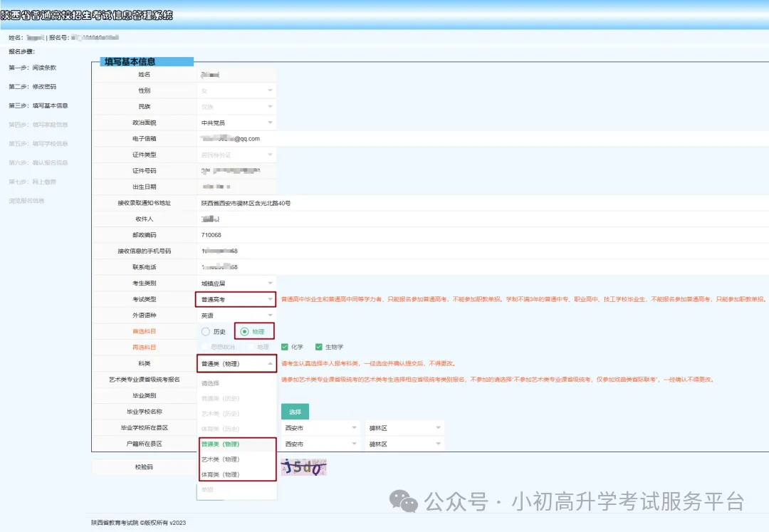This screenshot has width=769, height=532.
Task: Open 西安市 dropdown in 毕业学校所在县区 row
Action: click(320, 428)
